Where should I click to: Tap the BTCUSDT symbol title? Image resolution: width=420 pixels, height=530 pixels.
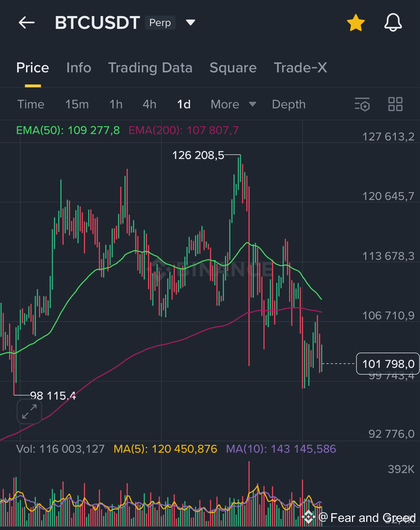97,23
